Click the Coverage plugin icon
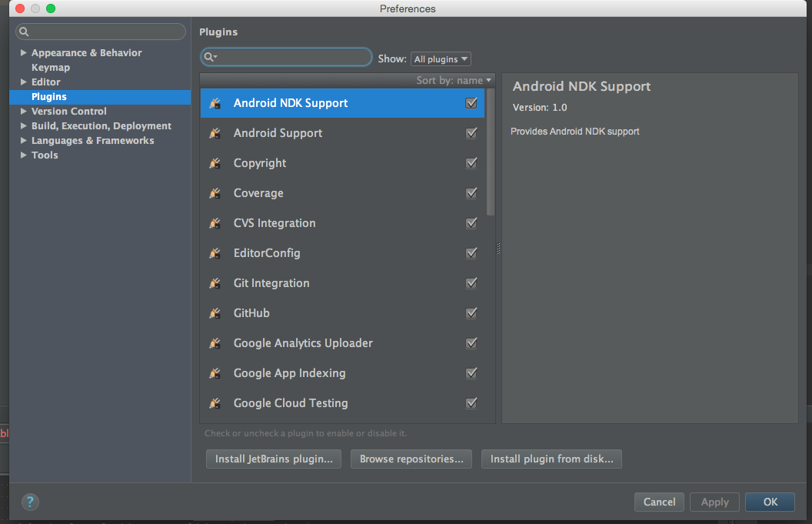This screenshot has width=812, height=524. pos(215,193)
